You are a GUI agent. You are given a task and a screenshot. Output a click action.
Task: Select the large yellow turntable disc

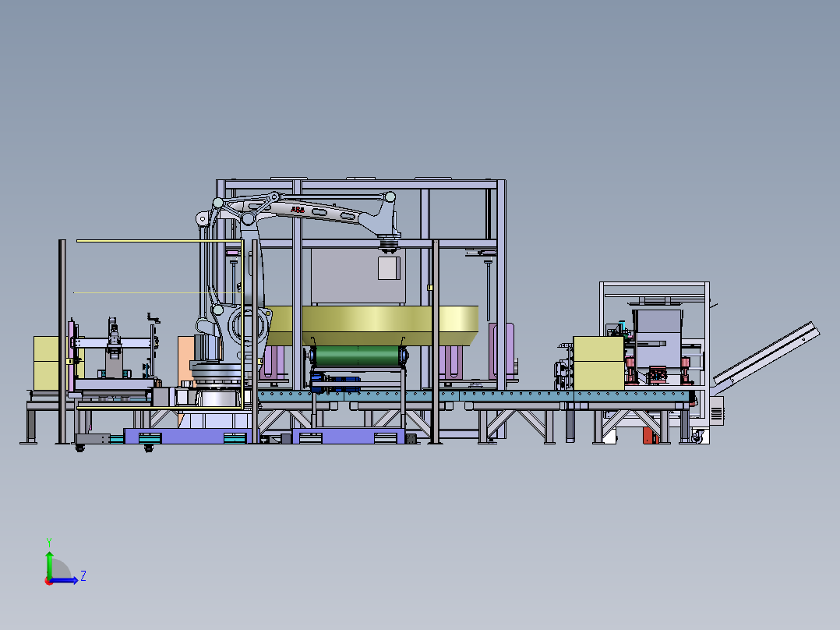[371, 325]
